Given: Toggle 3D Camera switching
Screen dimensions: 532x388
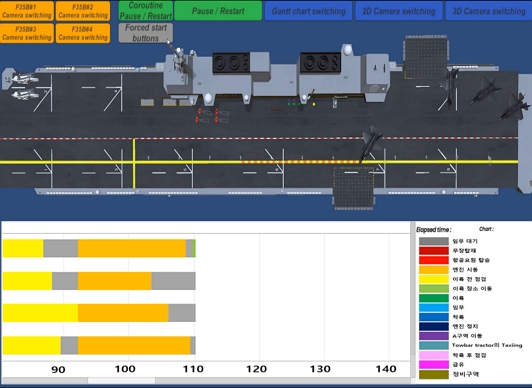Looking at the screenshot, I should (489, 11).
